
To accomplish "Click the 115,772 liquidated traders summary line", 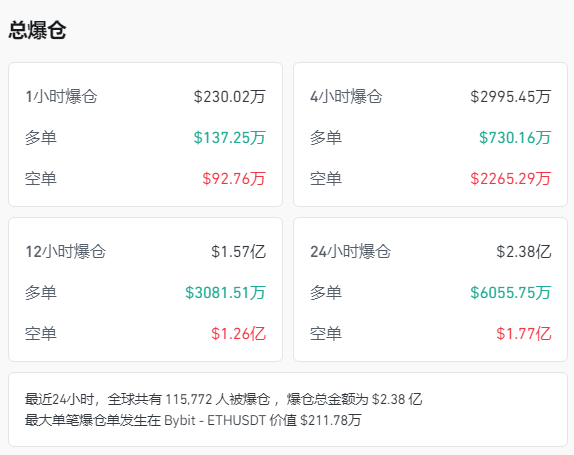I will [x=223, y=399].
